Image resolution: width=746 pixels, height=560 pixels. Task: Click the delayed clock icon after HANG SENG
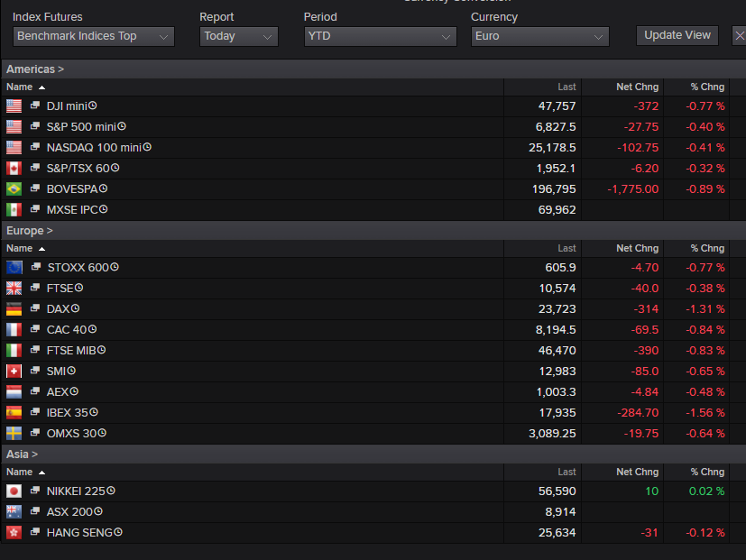[118, 532]
